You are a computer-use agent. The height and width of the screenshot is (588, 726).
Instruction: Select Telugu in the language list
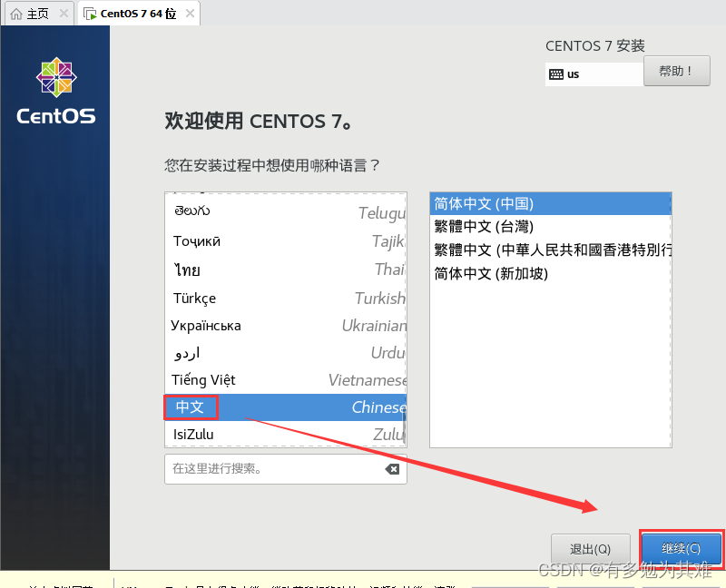point(285,212)
